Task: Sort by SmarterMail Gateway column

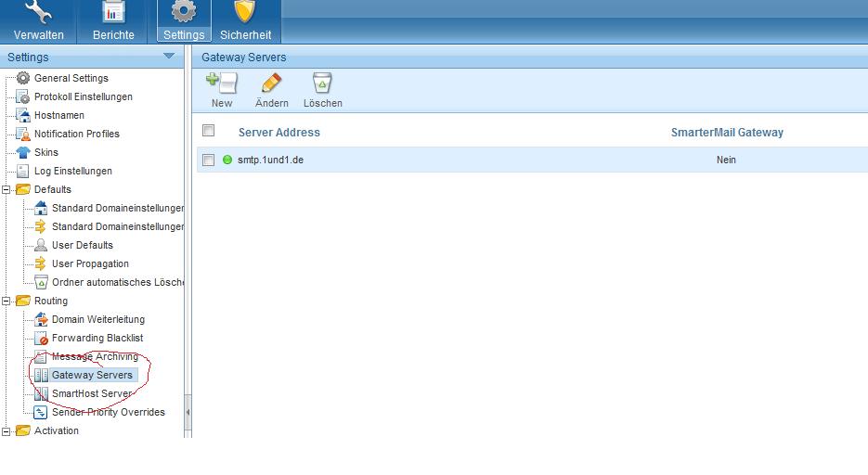Action: pos(727,133)
